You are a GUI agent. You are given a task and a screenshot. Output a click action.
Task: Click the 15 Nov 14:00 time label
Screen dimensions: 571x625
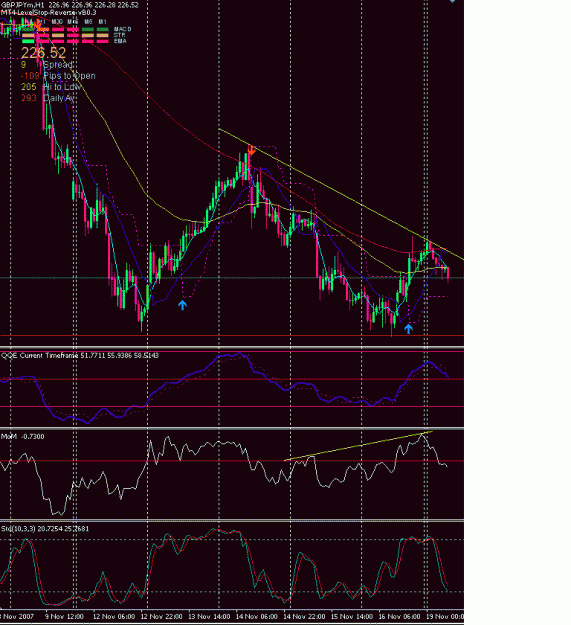[x=352, y=617]
